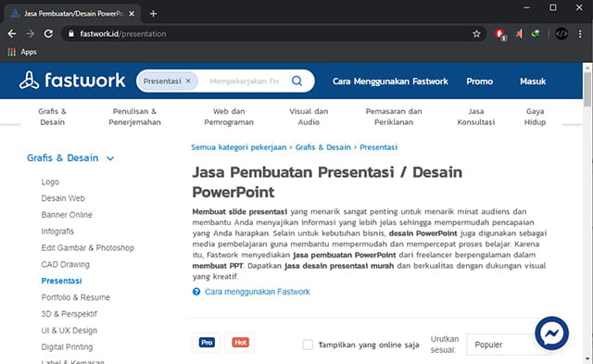Select Banner Online in sidebar
Image resolution: width=593 pixels, height=364 pixels.
coord(67,215)
